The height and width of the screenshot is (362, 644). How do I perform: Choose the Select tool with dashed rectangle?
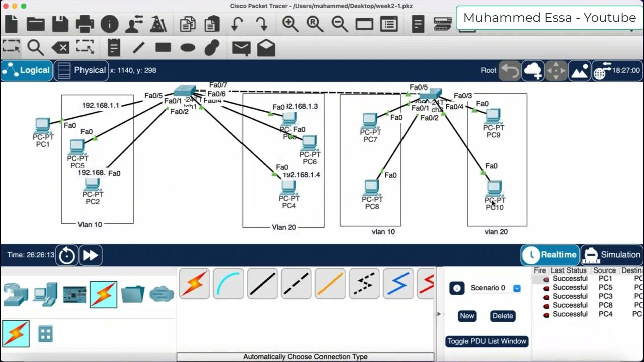pos(11,47)
